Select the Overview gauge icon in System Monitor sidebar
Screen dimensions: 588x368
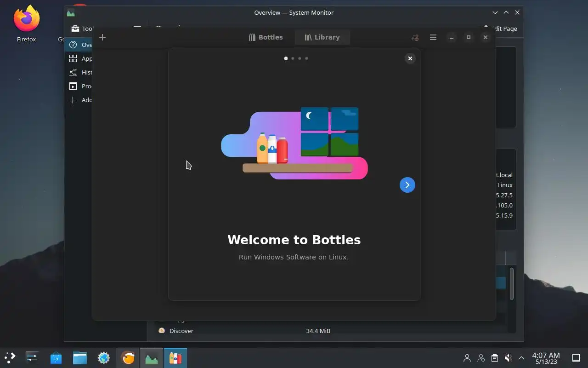point(73,45)
